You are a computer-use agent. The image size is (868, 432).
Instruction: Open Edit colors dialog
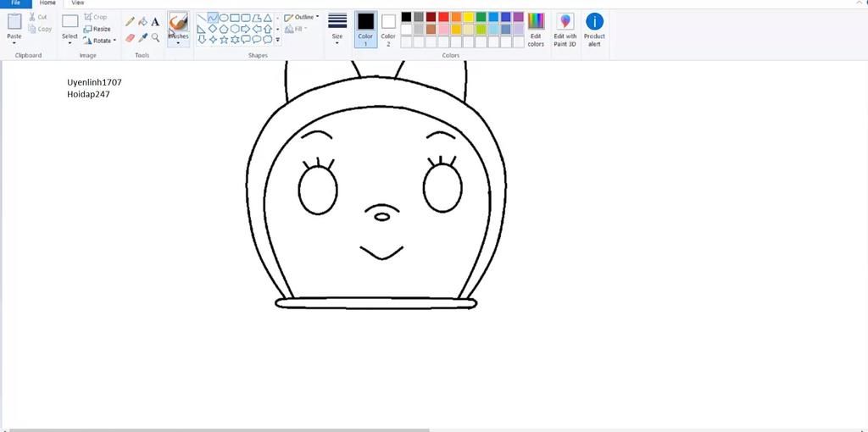(536, 29)
